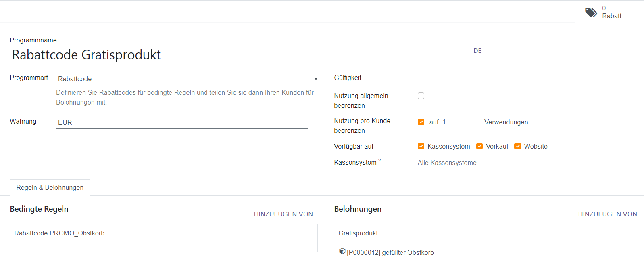644x262 pixels.
Task: Open the 0 Rabatt stat button
Action: pyautogui.click(x=609, y=12)
